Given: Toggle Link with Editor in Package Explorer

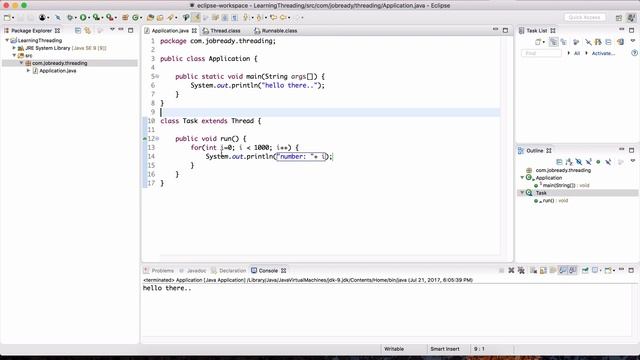Looking at the screenshot, I should tap(87, 31).
